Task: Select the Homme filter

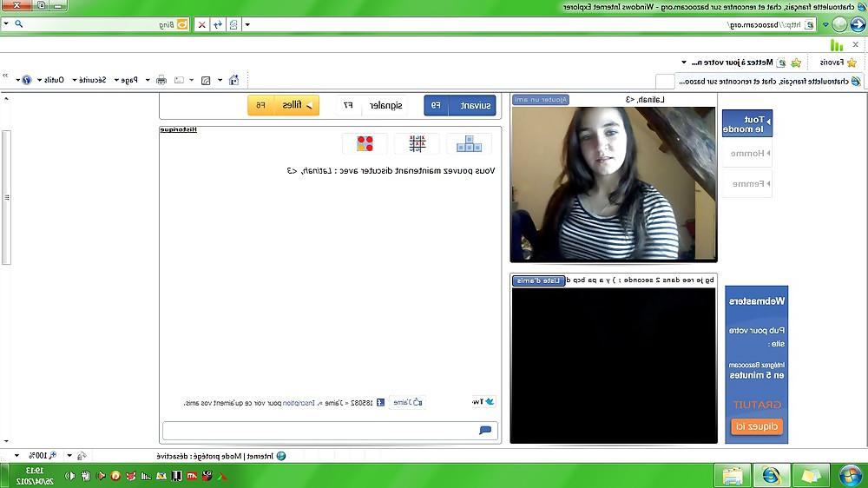Action: (747, 154)
